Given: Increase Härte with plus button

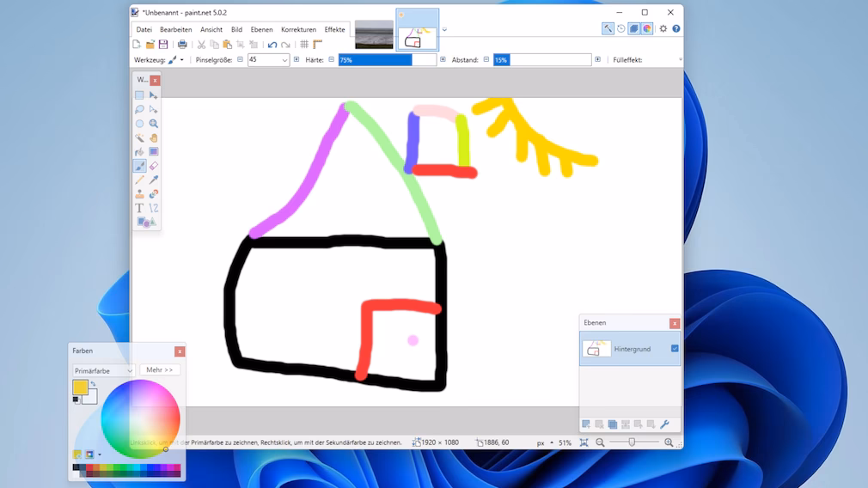Looking at the screenshot, I should coord(443,59).
